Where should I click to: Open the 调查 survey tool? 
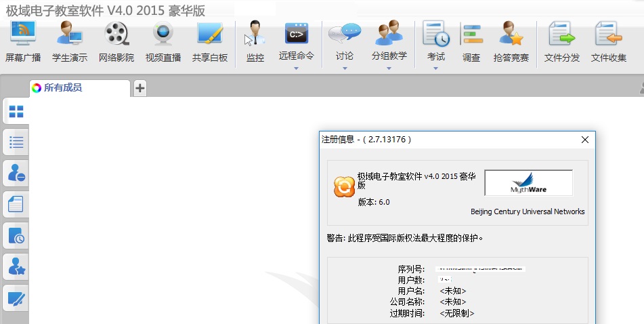[471, 41]
